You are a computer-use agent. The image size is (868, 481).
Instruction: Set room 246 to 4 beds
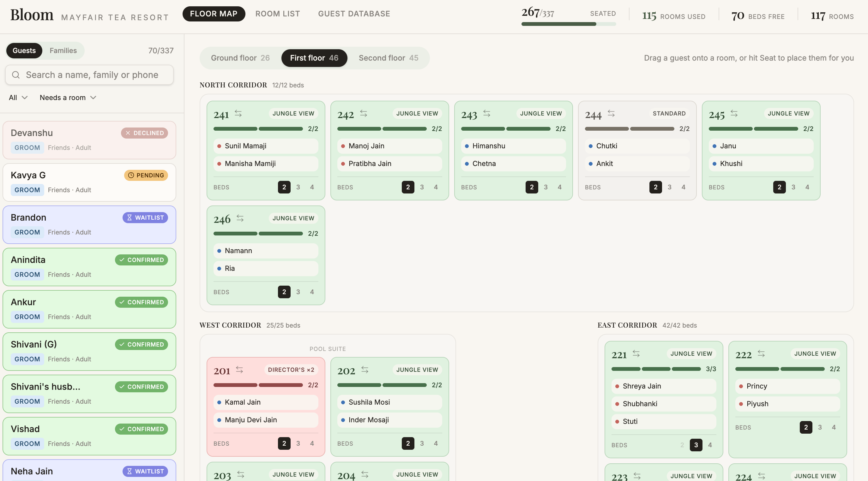[x=312, y=292]
